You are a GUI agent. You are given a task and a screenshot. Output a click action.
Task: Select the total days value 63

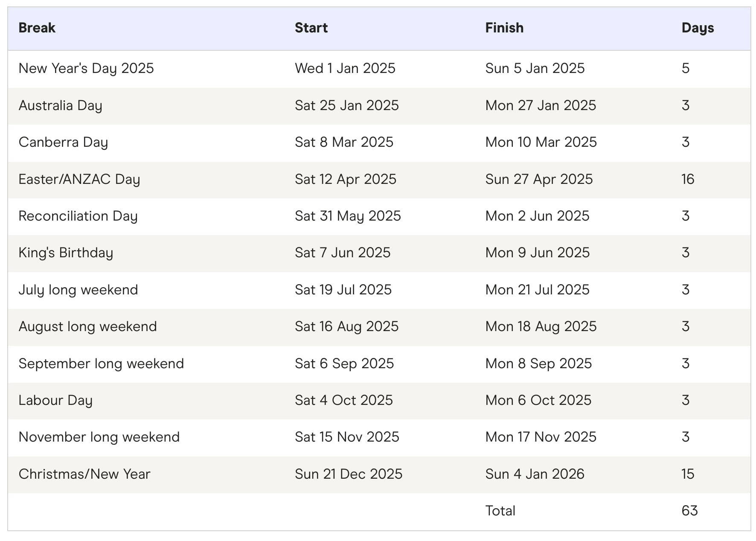689,511
